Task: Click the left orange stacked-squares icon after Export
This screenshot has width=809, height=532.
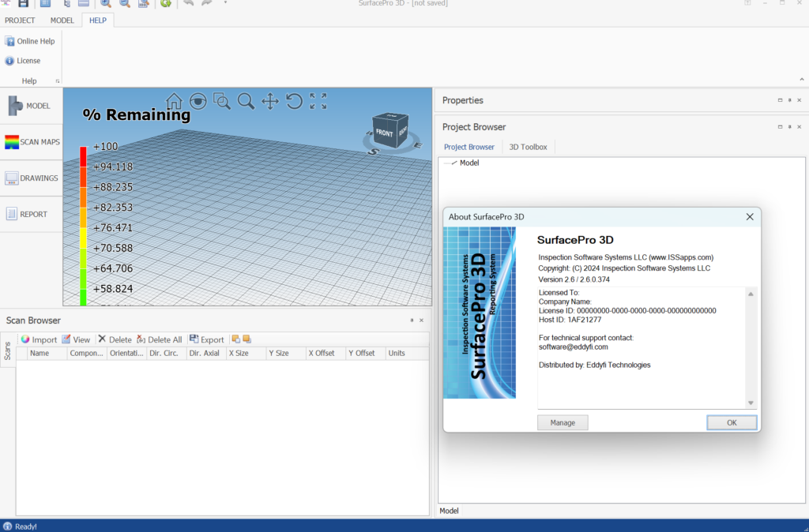Action: tap(235, 339)
